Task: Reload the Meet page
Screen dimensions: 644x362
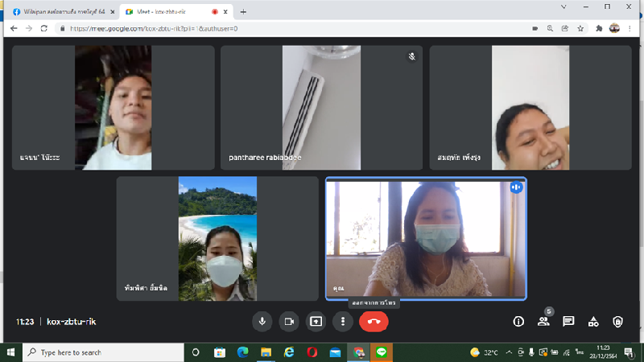Action: 43,28
